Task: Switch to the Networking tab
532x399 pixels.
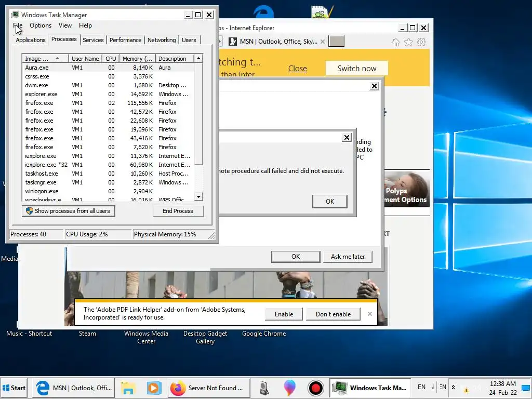Action: (162, 40)
